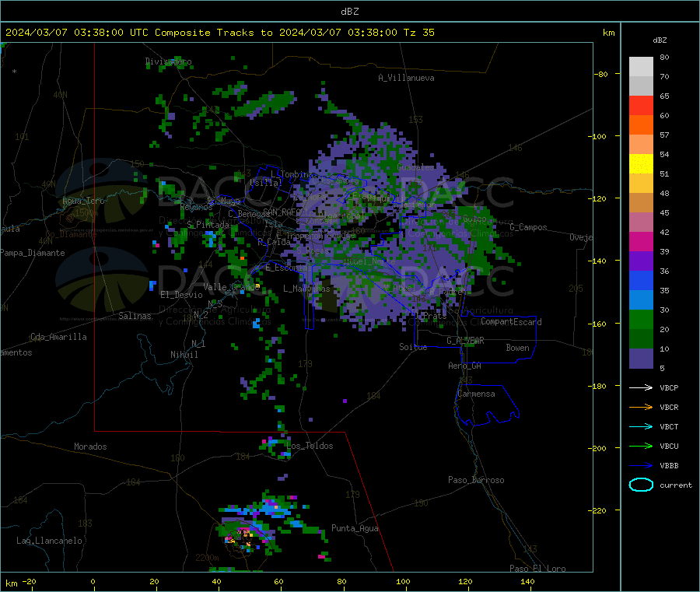The width and height of the screenshot is (700, 592).
Task: Click the Aero_GA map label
Action: point(465,366)
